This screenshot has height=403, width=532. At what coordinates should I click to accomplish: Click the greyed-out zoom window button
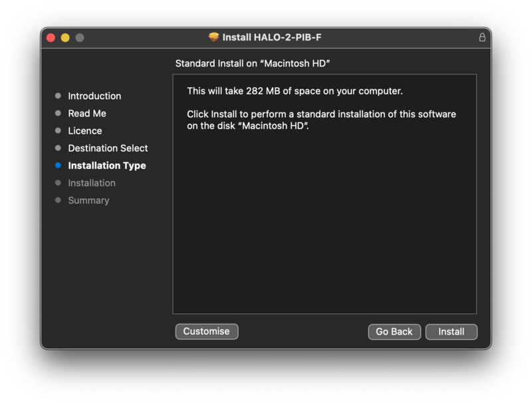pos(80,38)
